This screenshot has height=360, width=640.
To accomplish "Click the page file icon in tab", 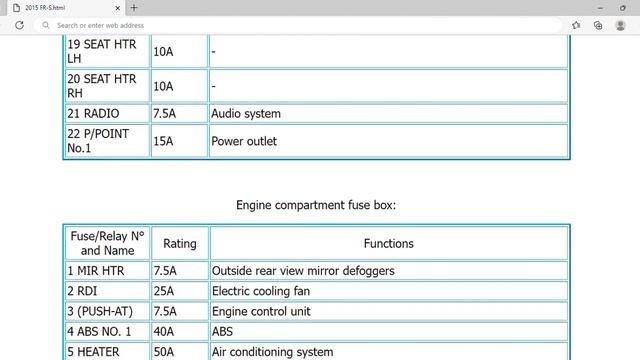I will pos(16,8).
